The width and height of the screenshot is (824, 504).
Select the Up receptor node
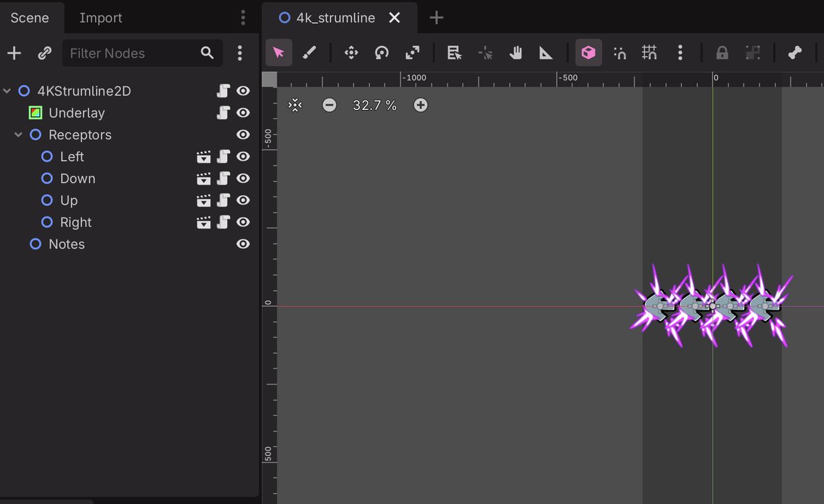tap(69, 201)
